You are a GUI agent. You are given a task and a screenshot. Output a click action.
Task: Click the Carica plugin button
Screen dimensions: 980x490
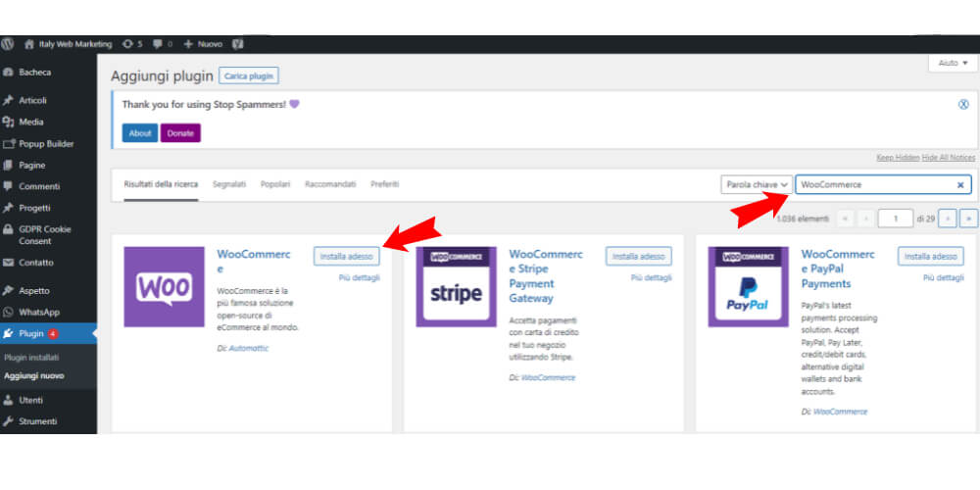249,75
